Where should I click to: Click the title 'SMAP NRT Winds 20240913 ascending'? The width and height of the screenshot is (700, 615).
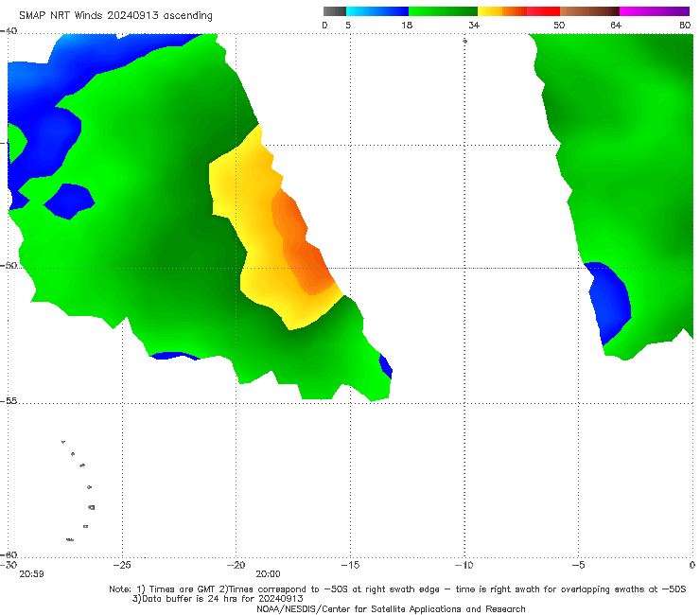click(x=115, y=15)
